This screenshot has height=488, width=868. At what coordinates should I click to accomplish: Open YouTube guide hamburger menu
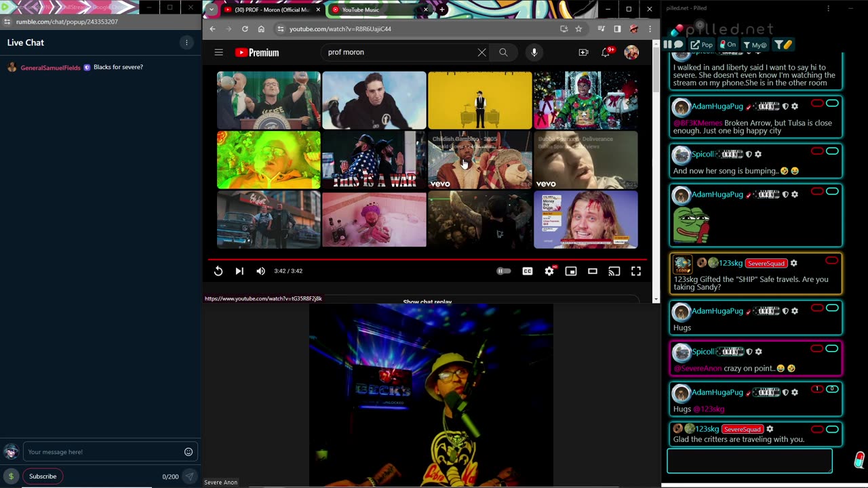pyautogui.click(x=218, y=52)
